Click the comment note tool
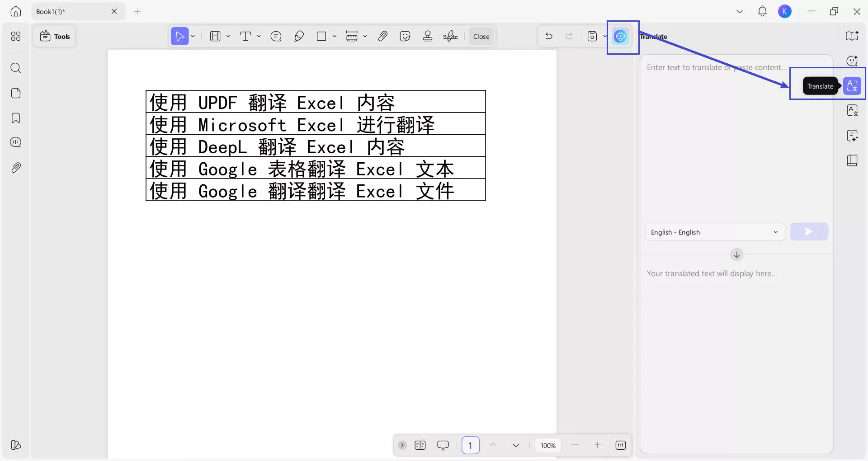This screenshot has height=461, width=868. coord(276,37)
